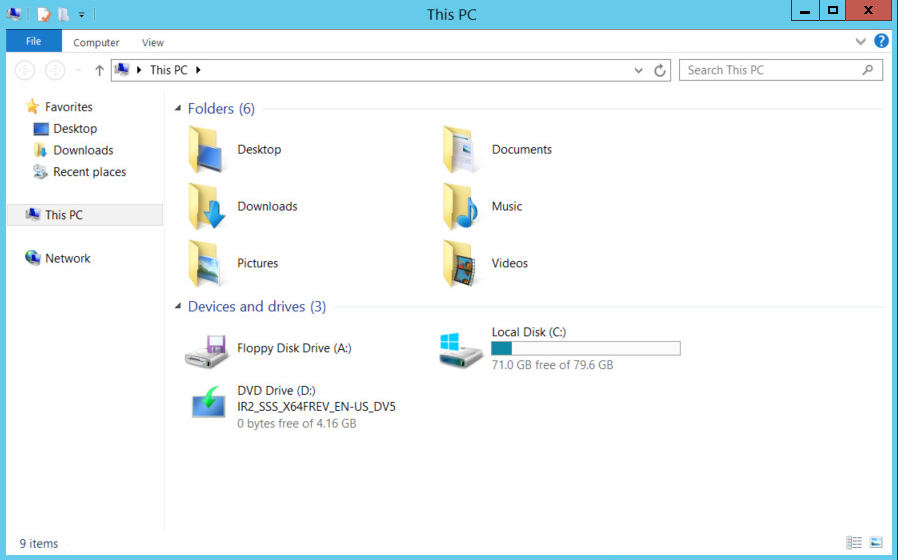The height and width of the screenshot is (560, 898).
Task: Click the Help question mark icon
Action: [x=881, y=41]
